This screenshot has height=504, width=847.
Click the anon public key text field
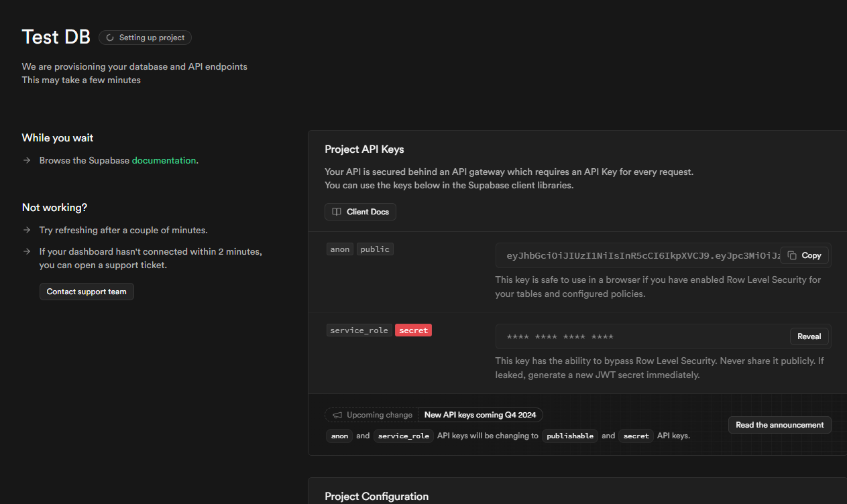pos(637,255)
